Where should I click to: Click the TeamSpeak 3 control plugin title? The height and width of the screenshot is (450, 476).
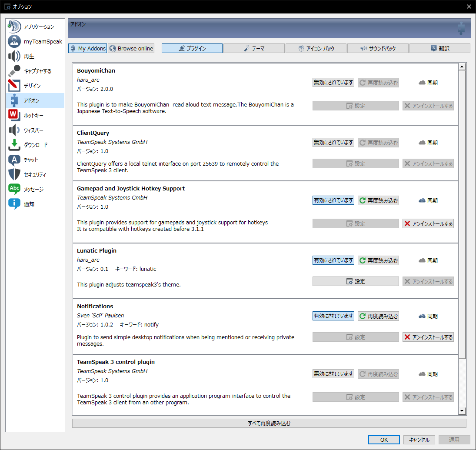click(116, 362)
